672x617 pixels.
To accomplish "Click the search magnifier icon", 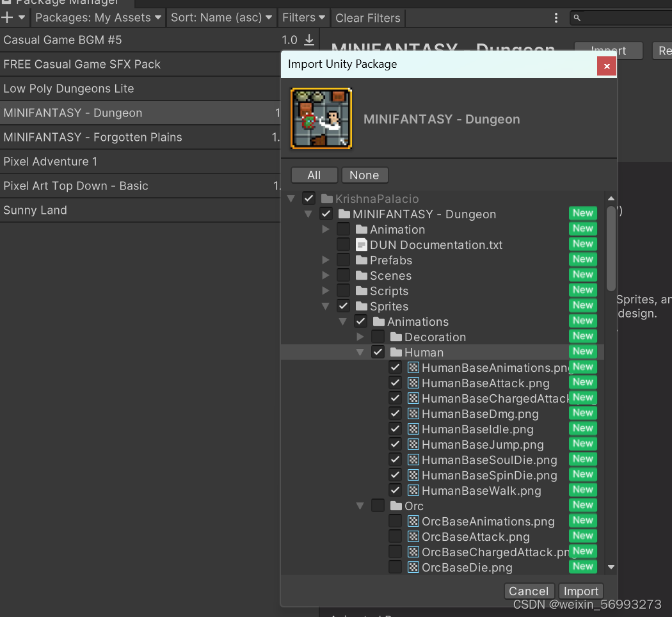I will [x=577, y=17].
